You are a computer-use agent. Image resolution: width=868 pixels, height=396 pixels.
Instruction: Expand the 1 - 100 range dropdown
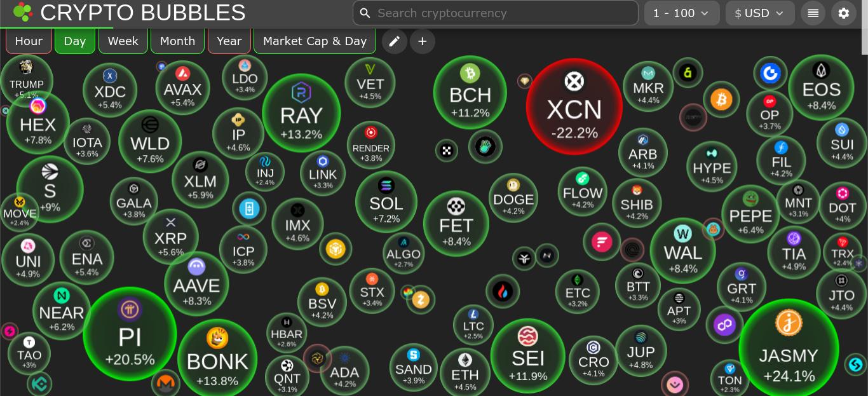point(682,13)
